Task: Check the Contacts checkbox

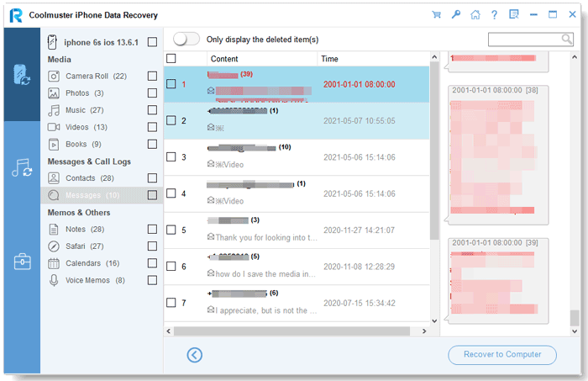Action: (152, 178)
